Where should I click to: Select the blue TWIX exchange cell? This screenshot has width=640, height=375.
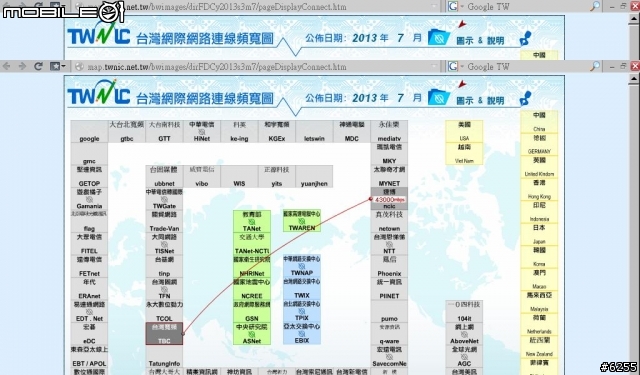[302, 288]
